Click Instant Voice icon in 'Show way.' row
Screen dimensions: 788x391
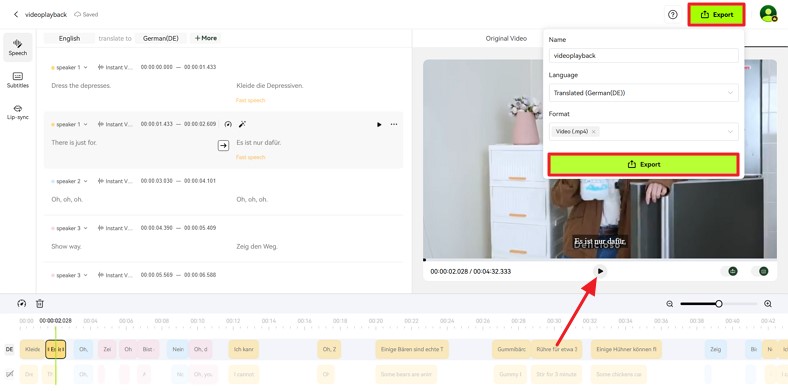(101, 228)
